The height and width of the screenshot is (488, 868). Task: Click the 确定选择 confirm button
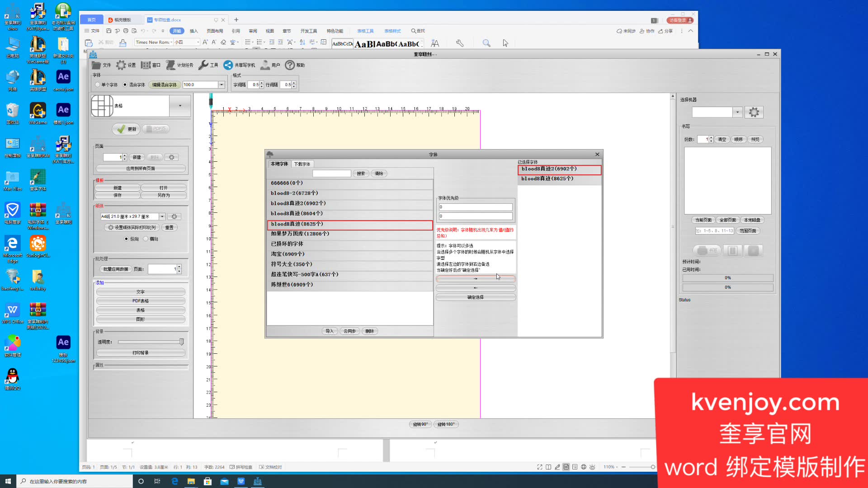pyautogui.click(x=476, y=297)
